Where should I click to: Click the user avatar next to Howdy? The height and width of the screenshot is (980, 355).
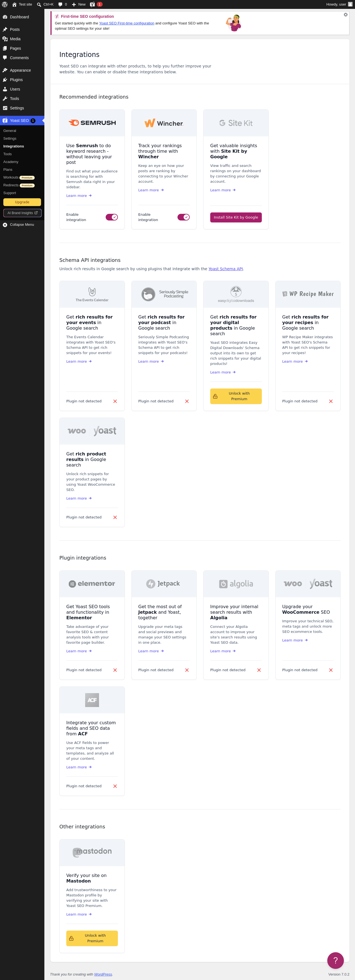click(x=350, y=4)
